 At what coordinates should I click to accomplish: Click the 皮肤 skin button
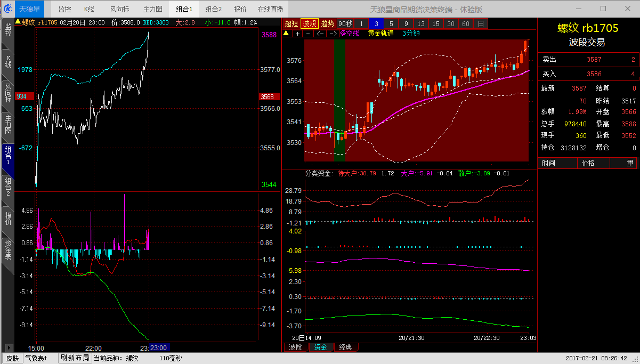click(x=12, y=358)
